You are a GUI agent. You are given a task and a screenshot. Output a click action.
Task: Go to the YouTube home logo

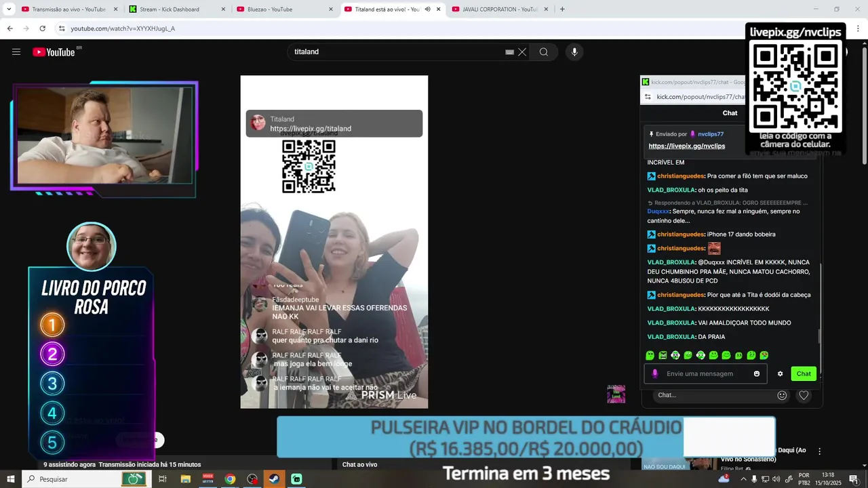coord(54,52)
